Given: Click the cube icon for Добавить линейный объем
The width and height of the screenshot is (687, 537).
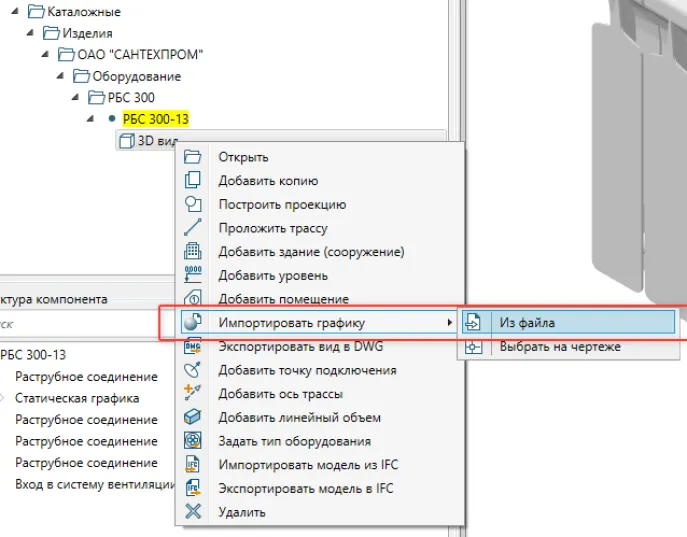Looking at the screenshot, I should [x=194, y=417].
